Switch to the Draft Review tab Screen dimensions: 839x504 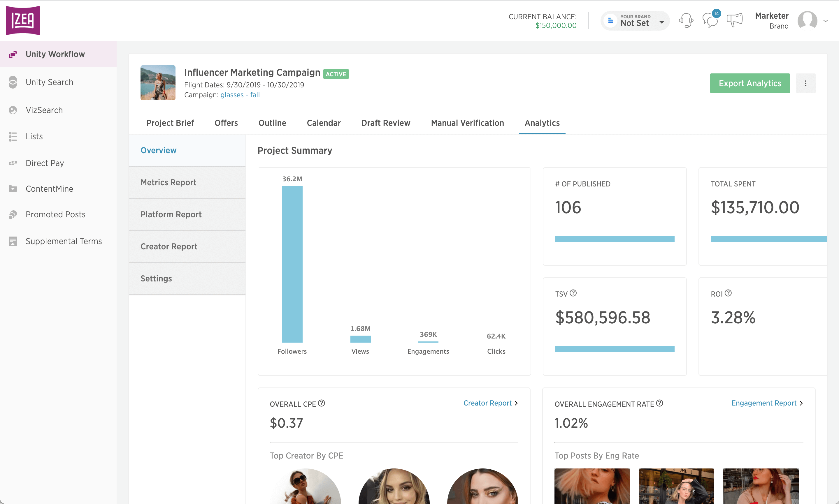pyautogui.click(x=386, y=123)
